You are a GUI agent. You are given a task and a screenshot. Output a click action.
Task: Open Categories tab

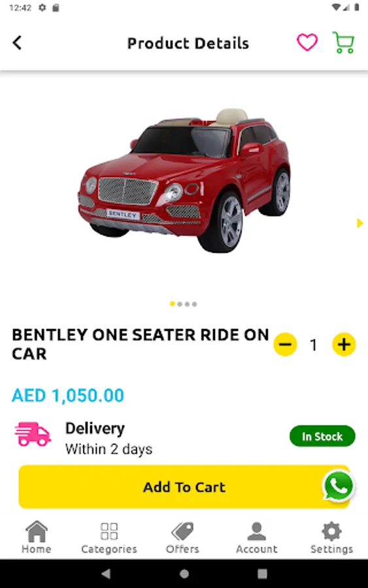109,538
